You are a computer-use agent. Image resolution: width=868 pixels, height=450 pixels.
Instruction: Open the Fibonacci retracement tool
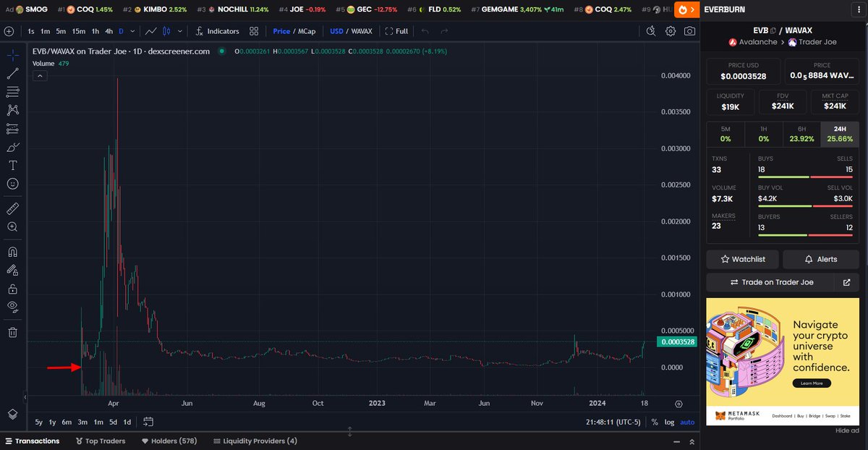tap(12, 92)
